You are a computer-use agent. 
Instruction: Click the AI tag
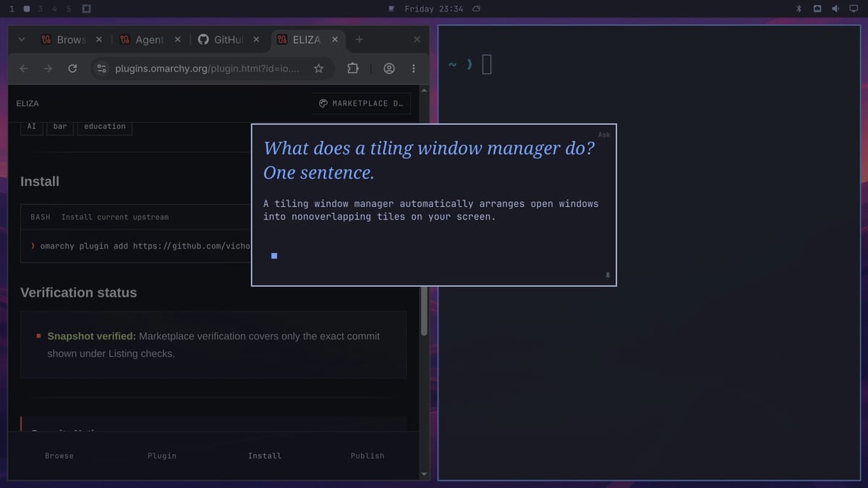(x=31, y=127)
